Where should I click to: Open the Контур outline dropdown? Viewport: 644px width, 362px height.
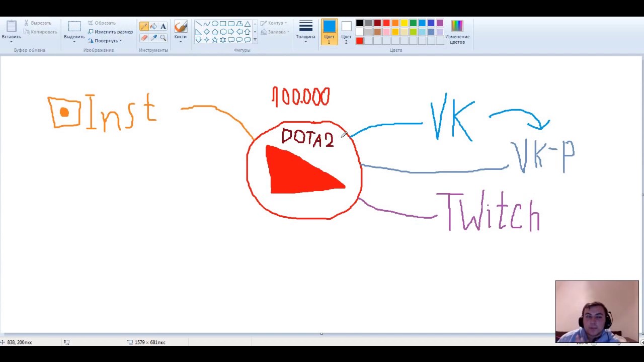point(274,23)
